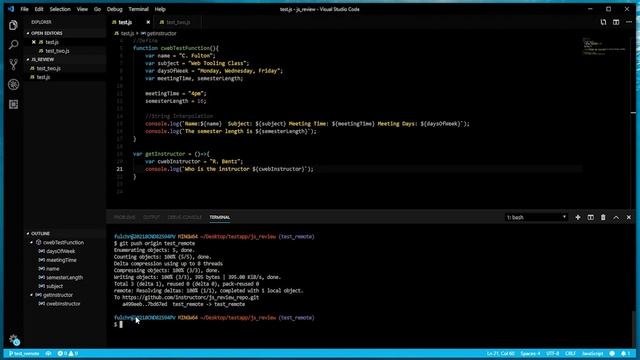Switch to the Debug Console tab

pos(184,218)
